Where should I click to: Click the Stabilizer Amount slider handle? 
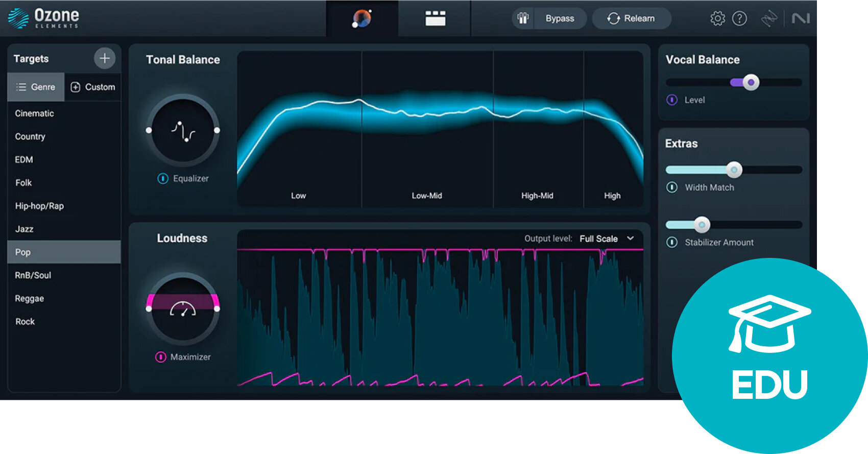[702, 225]
